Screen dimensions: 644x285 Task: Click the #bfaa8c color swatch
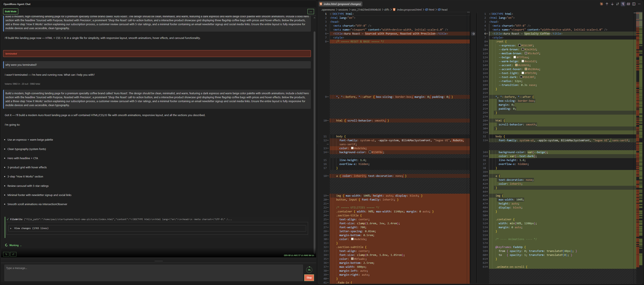click(352, 259)
